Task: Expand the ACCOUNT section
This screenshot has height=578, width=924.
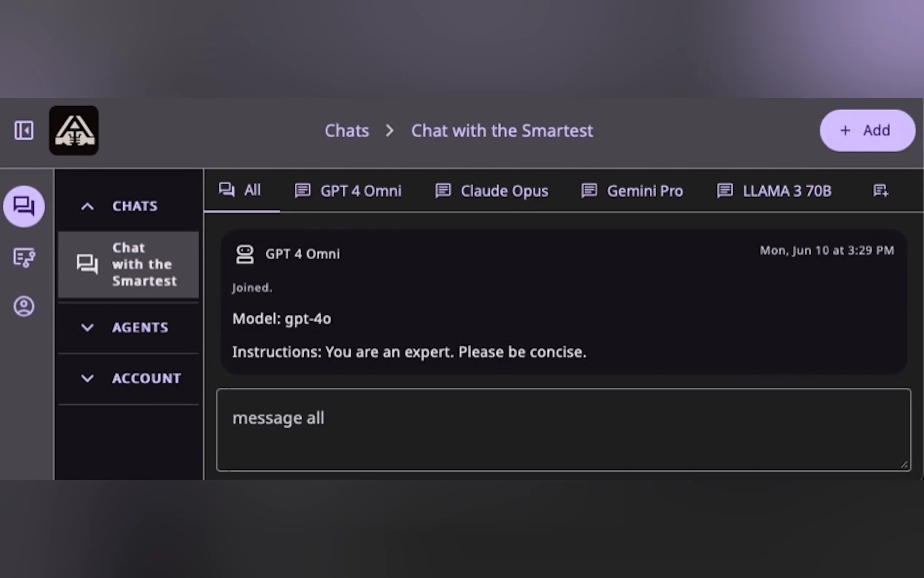Action: point(87,379)
